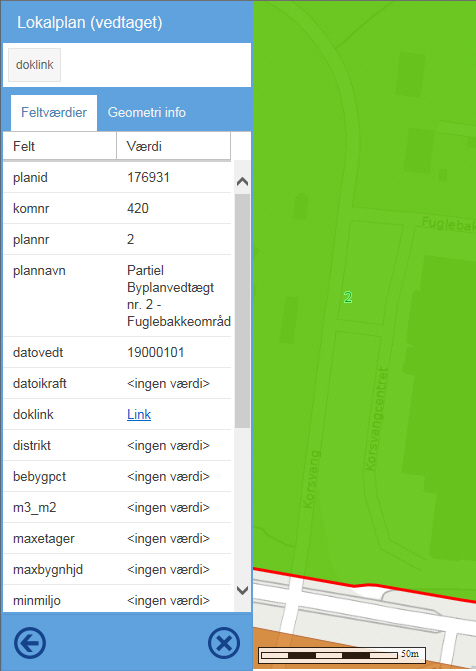Select the maxetager row
The image size is (476, 671).
pyautogui.click(x=117, y=538)
